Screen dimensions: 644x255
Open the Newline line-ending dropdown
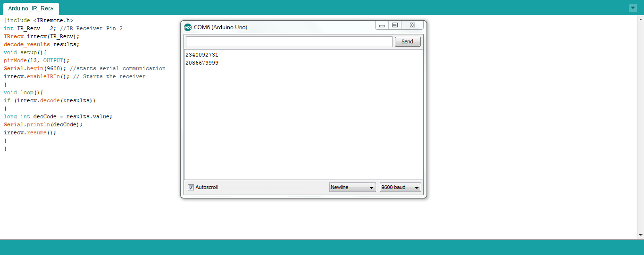click(352, 187)
